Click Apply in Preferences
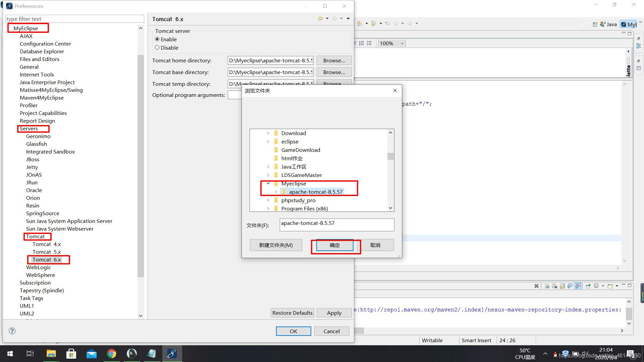 pos(334,313)
